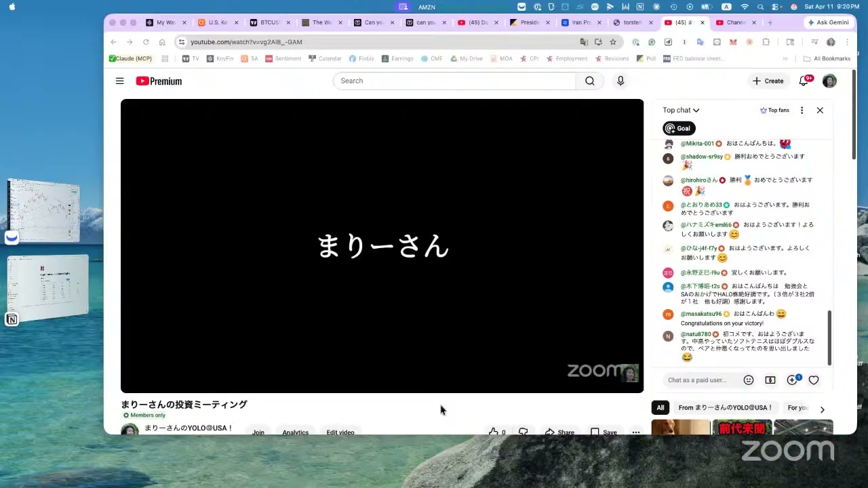Click the YouTube search field
868x488 pixels.
click(454, 81)
